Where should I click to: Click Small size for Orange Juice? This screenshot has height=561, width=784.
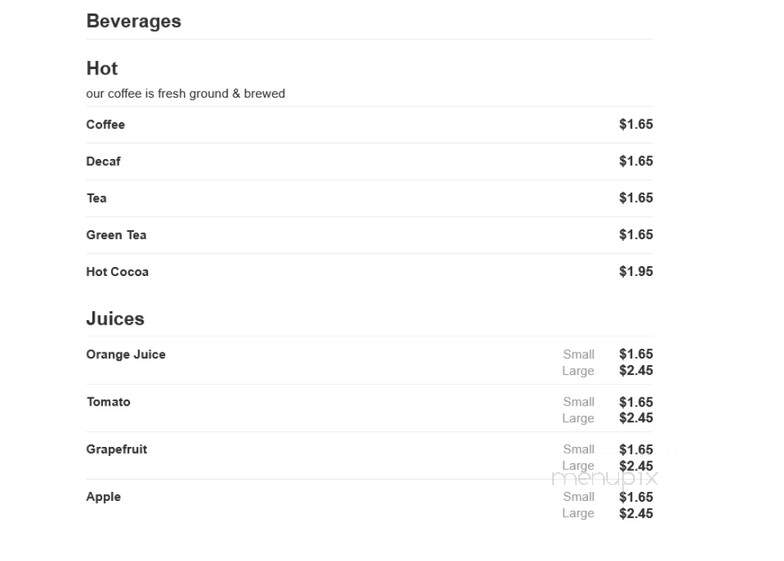pos(578,354)
